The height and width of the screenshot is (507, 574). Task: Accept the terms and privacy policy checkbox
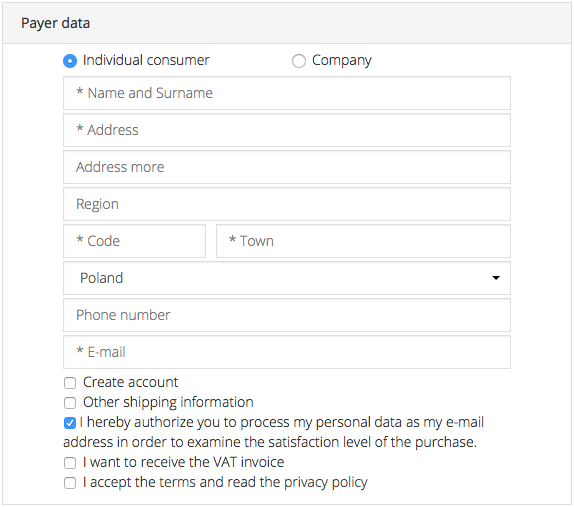[x=70, y=483]
